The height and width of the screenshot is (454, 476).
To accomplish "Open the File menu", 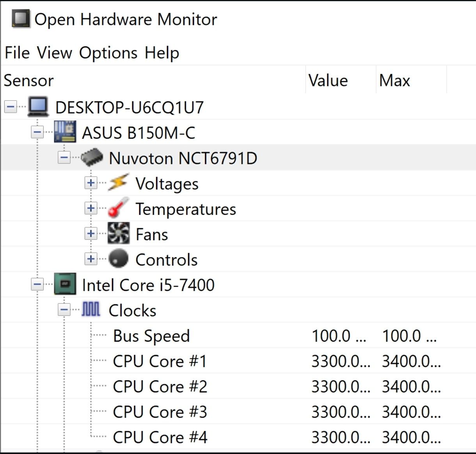I will click(17, 53).
